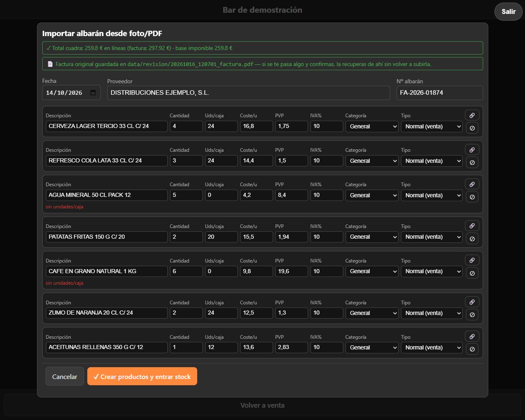Click the link icon on CAFE EN GRANO row

tap(472, 260)
